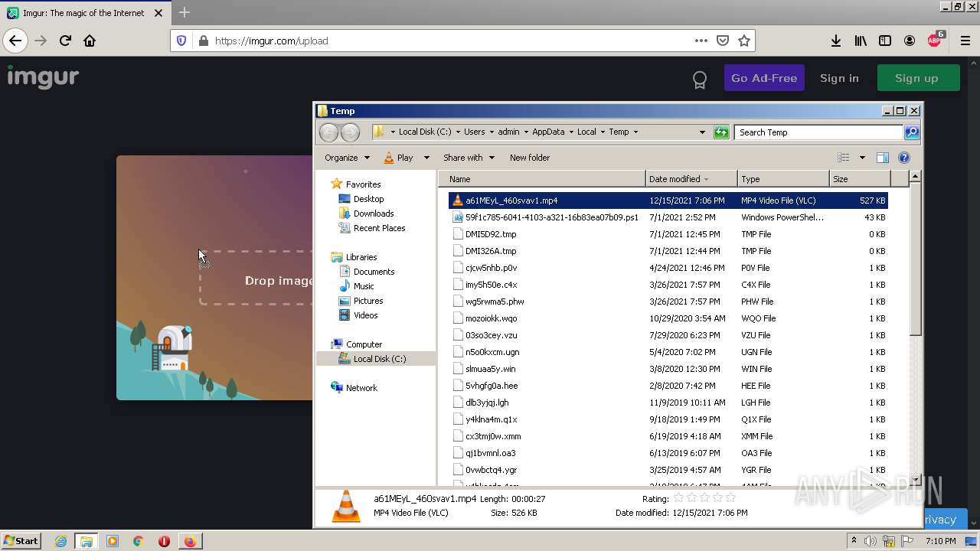Click Play toolbar button
This screenshot has height=551, width=980.
pyautogui.click(x=398, y=158)
